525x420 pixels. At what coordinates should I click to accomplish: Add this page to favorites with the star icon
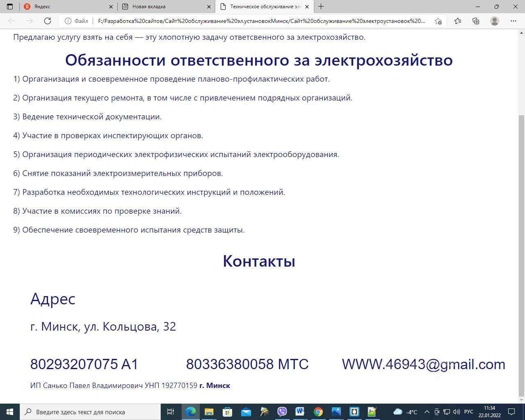click(x=438, y=21)
